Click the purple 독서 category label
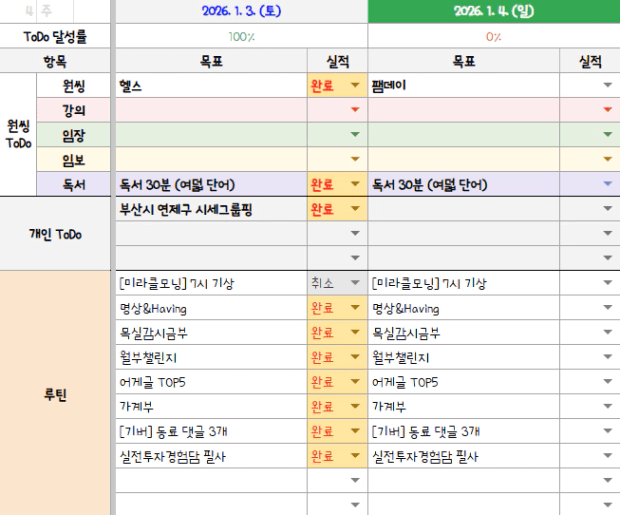 pyautogui.click(x=74, y=184)
